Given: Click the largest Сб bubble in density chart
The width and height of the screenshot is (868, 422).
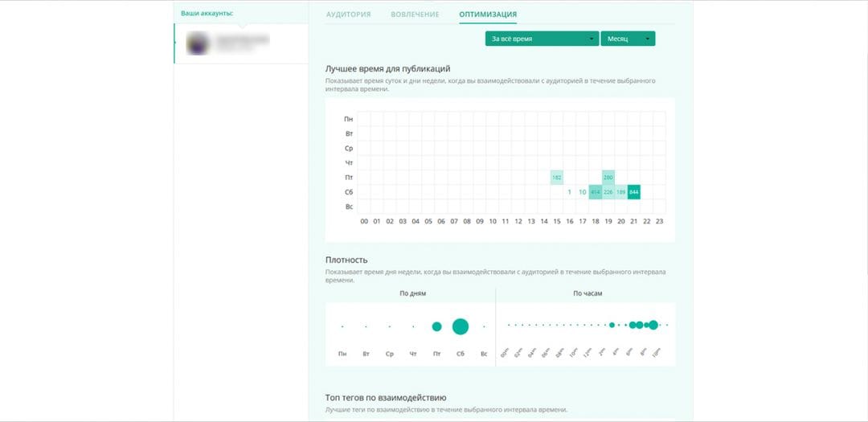Looking at the screenshot, I should point(461,326).
